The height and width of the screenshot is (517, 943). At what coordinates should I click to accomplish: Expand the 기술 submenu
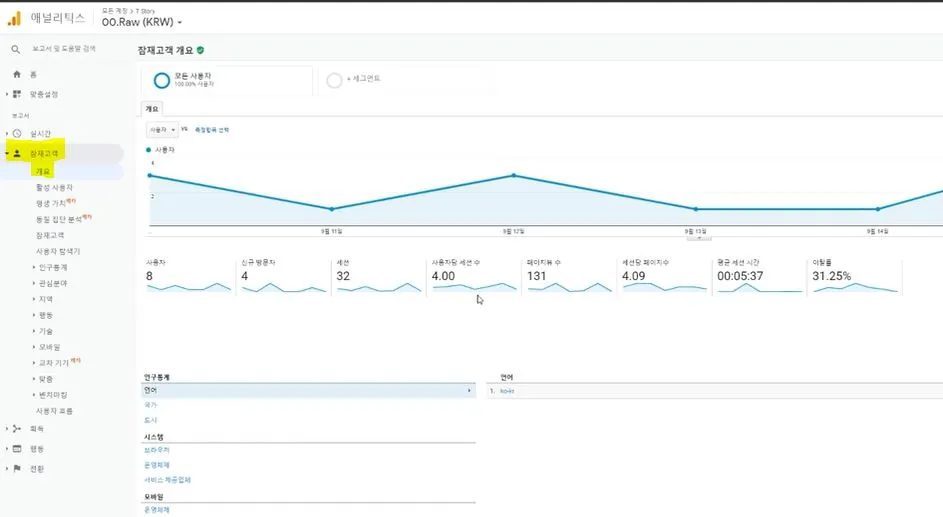click(34, 331)
